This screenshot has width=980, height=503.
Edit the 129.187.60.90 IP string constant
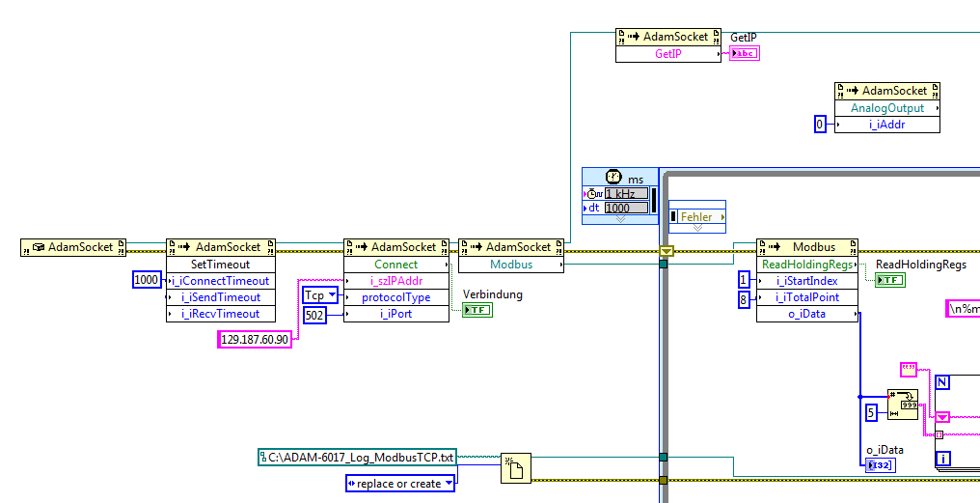click(255, 340)
